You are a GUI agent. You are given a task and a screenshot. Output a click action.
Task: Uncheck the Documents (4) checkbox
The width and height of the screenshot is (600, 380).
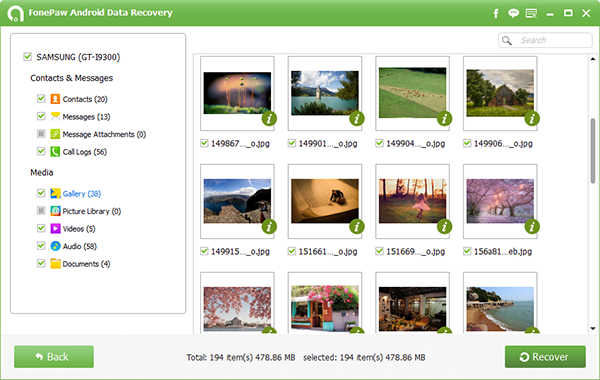click(41, 263)
